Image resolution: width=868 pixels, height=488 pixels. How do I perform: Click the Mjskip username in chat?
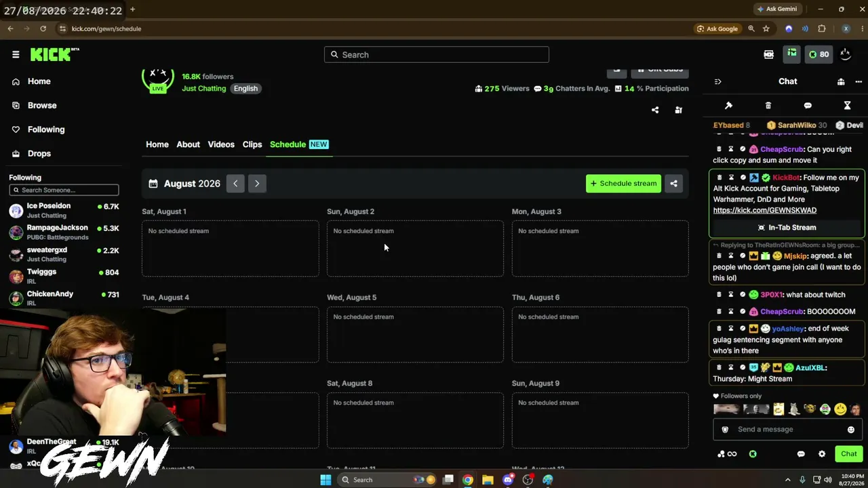(x=795, y=256)
